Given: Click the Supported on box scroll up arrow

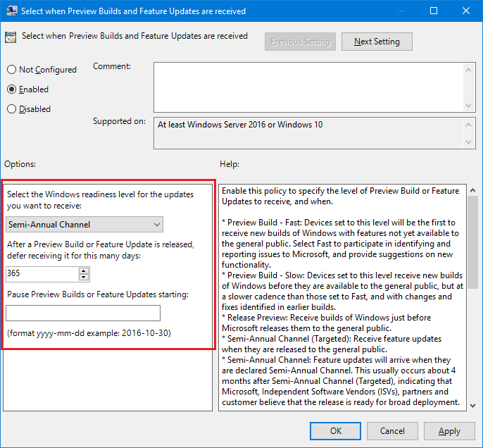Looking at the screenshot, I should pyautogui.click(x=470, y=124).
